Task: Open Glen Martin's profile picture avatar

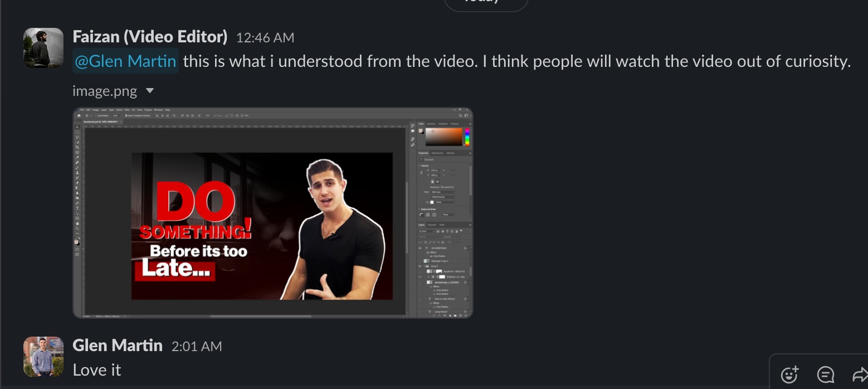Action: [43, 357]
